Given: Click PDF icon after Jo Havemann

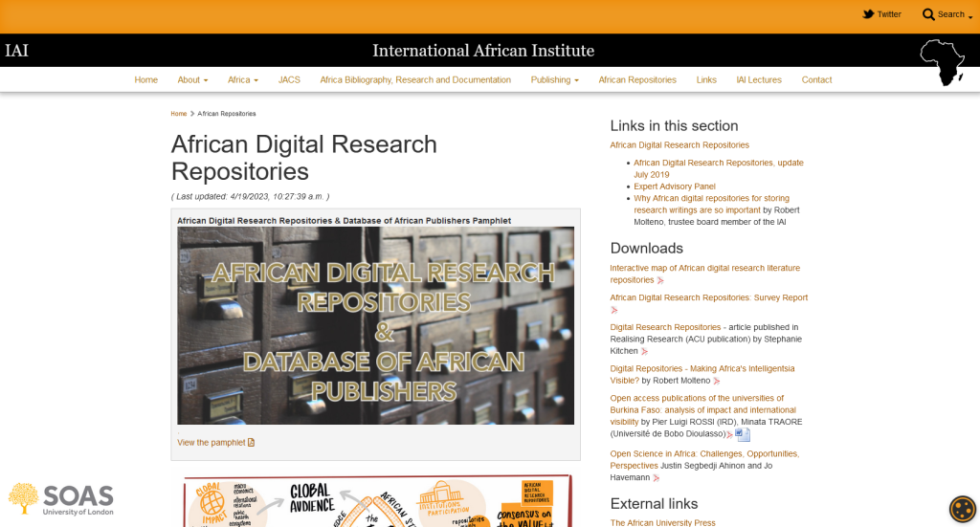Looking at the screenshot, I should (x=656, y=478).
